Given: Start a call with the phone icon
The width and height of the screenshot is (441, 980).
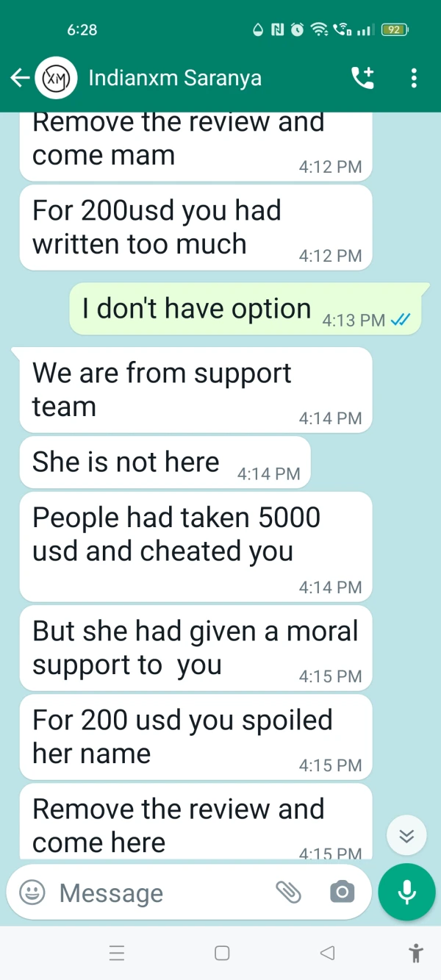Looking at the screenshot, I should pyautogui.click(x=363, y=77).
